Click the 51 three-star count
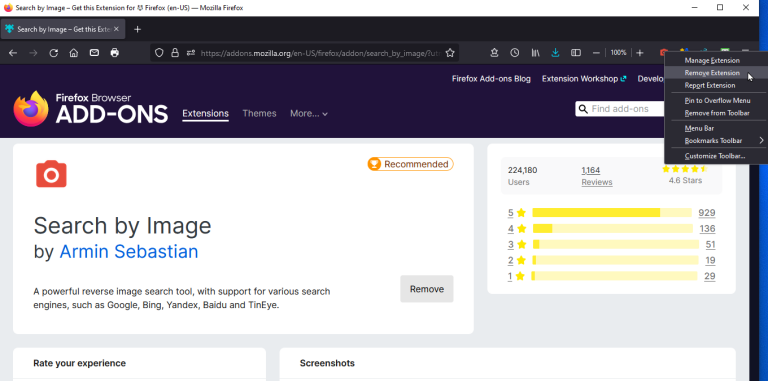Screen dimensions: 768x381 point(710,244)
